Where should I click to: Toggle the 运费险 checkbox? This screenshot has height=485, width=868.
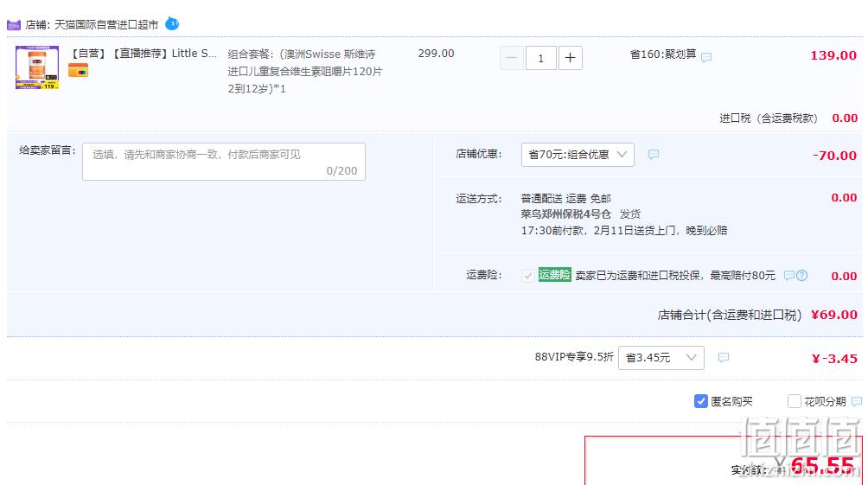point(528,275)
